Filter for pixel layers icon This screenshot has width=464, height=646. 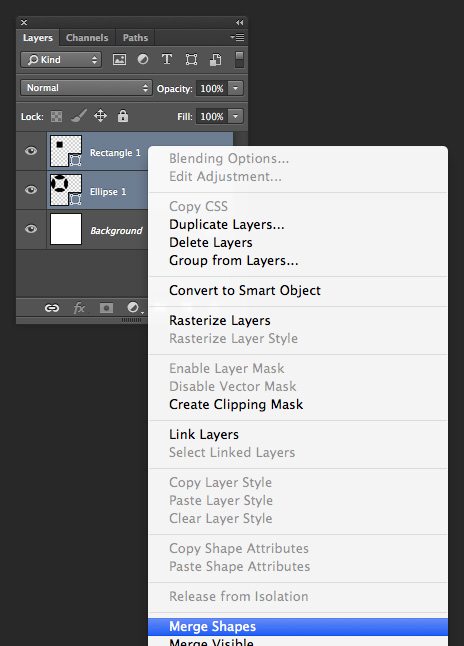pyautogui.click(x=120, y=60)
